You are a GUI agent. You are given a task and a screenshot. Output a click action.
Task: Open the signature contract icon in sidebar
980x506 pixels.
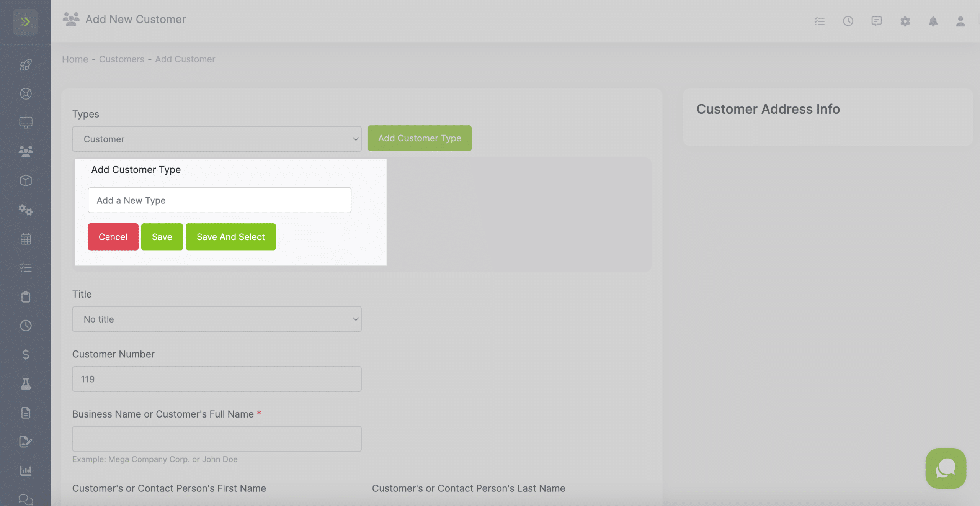point(26,442)
